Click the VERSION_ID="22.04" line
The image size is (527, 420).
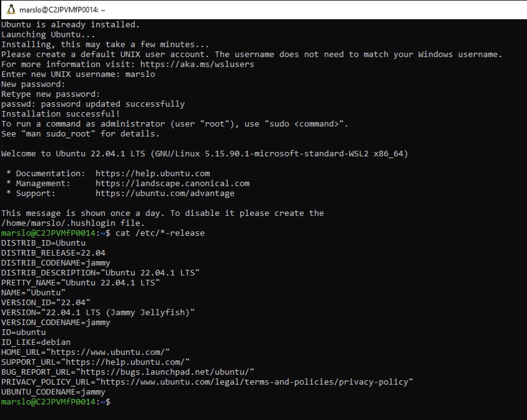pos(46,302)
